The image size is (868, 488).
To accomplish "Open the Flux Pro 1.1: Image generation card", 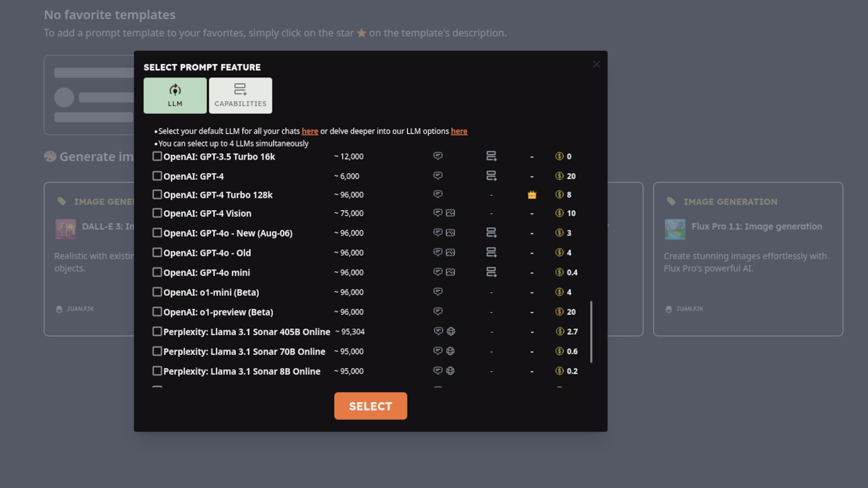I will (748, 259).
